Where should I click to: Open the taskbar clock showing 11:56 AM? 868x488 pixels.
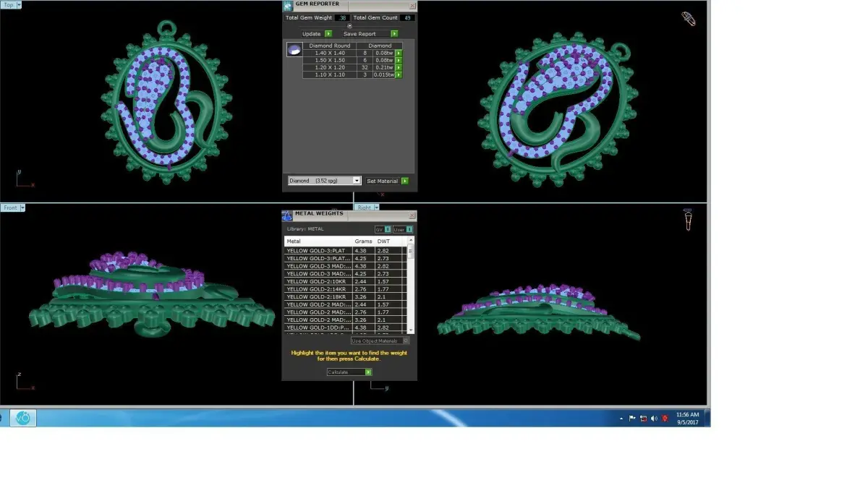[687, 419]
